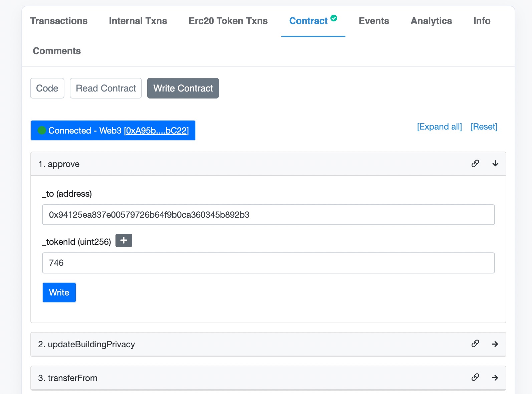
Task: Copy permalink icon for transferFrom function
Action: (x=475, y=377)
